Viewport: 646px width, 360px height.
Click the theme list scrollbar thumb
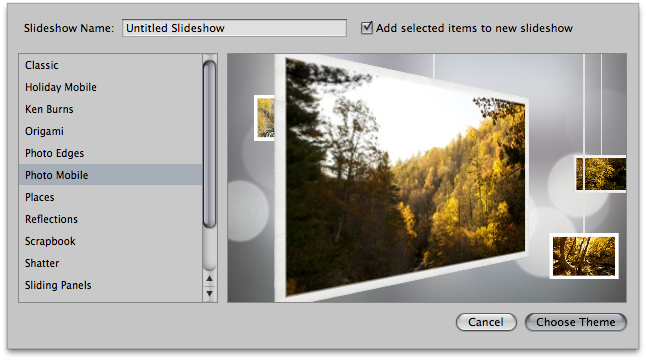(210, 144)
